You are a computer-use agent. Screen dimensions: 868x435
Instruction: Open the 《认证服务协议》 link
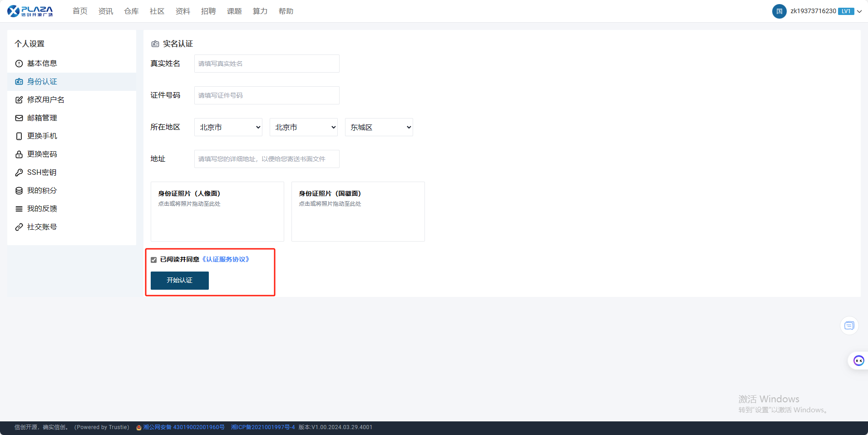click(x=226, y=259)
